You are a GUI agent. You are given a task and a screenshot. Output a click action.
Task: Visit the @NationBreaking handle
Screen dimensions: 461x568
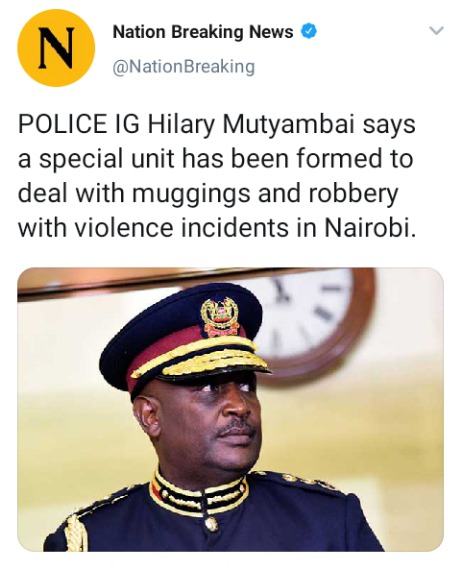coord(184,67)
